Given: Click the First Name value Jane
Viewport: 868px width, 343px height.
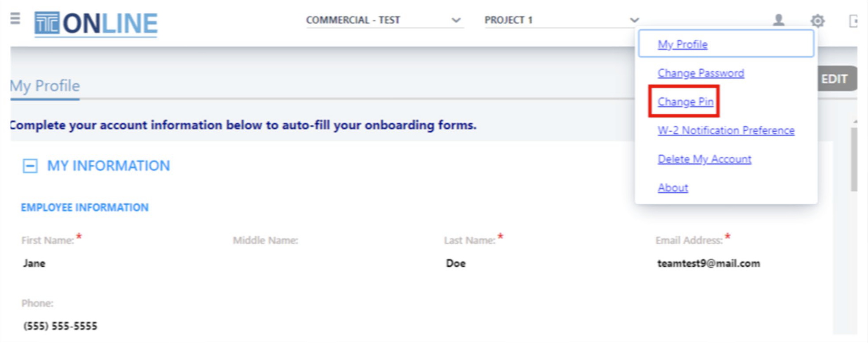Looking at the screenshot, I should [34, 263].
